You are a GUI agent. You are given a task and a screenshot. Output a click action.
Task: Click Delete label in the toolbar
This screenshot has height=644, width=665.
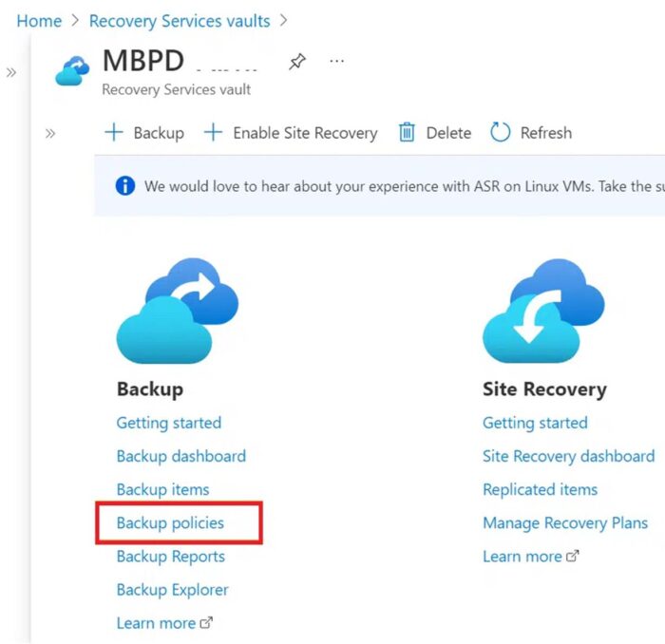coord(448,133)
